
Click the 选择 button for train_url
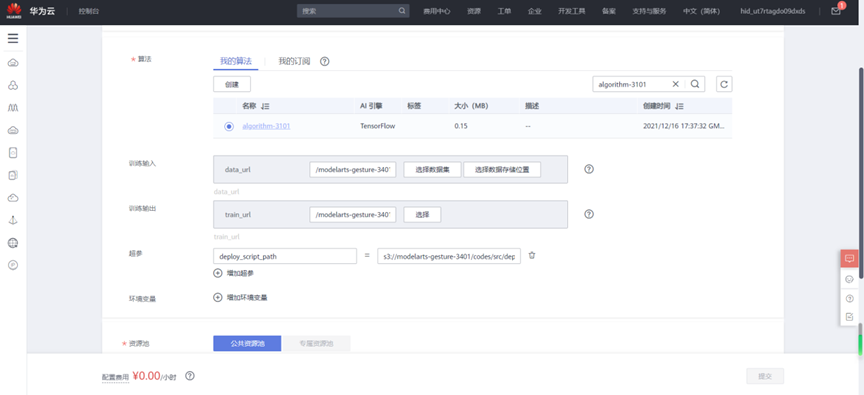point(422,214)
